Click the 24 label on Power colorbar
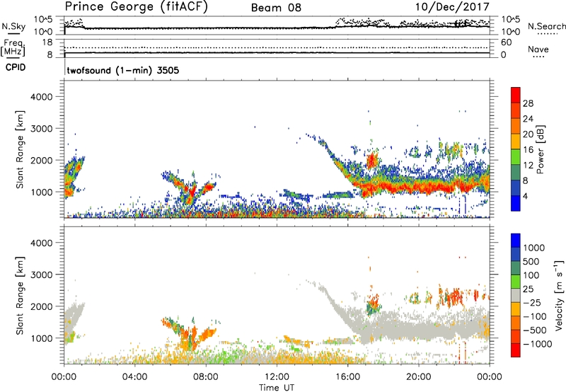 pyautogui.click(x=528, y=119)
